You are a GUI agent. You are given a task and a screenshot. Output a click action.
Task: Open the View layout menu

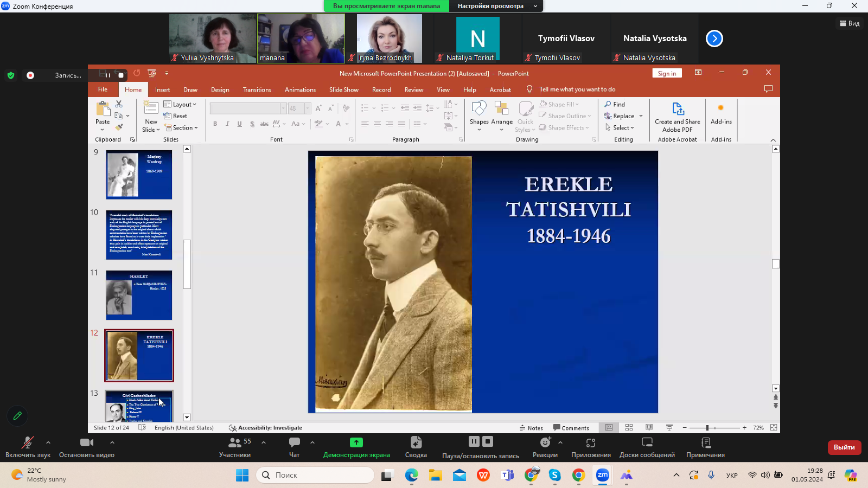click(850, 23)
